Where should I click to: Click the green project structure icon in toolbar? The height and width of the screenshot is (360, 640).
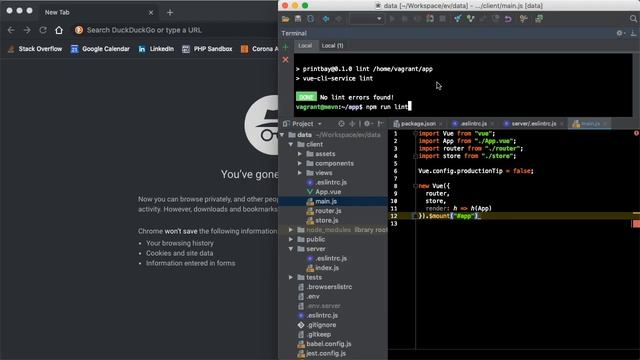click(539, 19)
